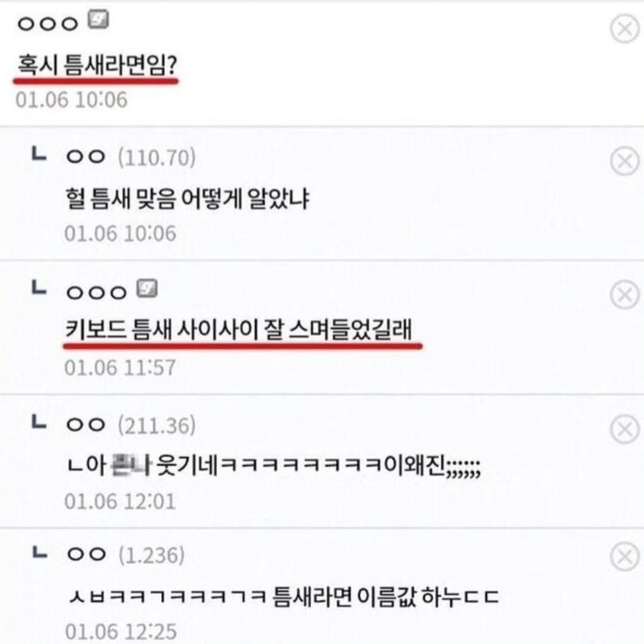Click comment text '틈새라면 이름값 하누ㄷㄷ'
Image resolution: width=644 pixels, height=644 pixels.
[x=386, y=597]
